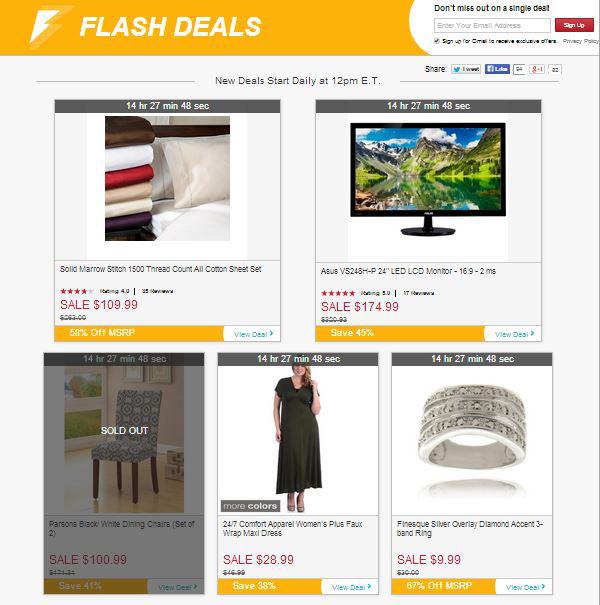Screen dimensions: 600x605
Task: Share the page with the Tweet button
Action: pos(466,69)
